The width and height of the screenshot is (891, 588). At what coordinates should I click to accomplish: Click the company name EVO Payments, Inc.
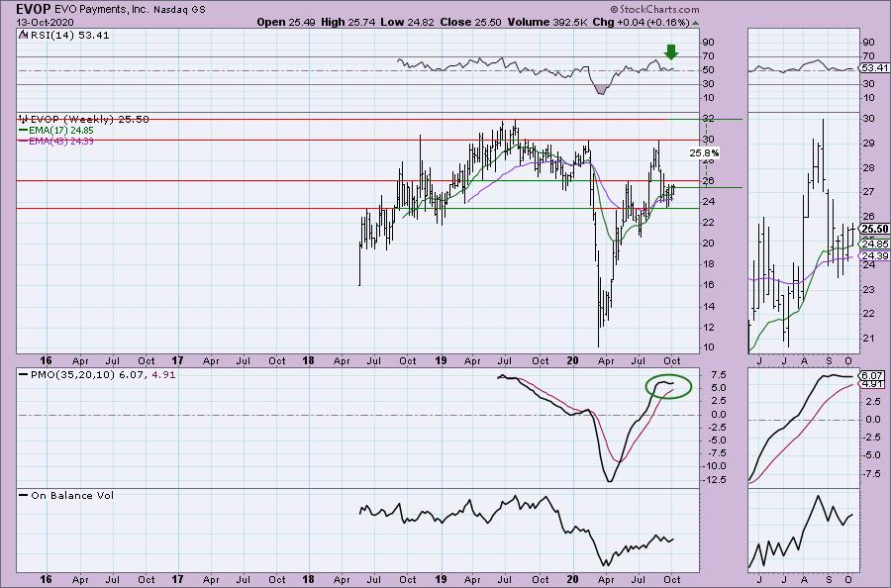101,9
